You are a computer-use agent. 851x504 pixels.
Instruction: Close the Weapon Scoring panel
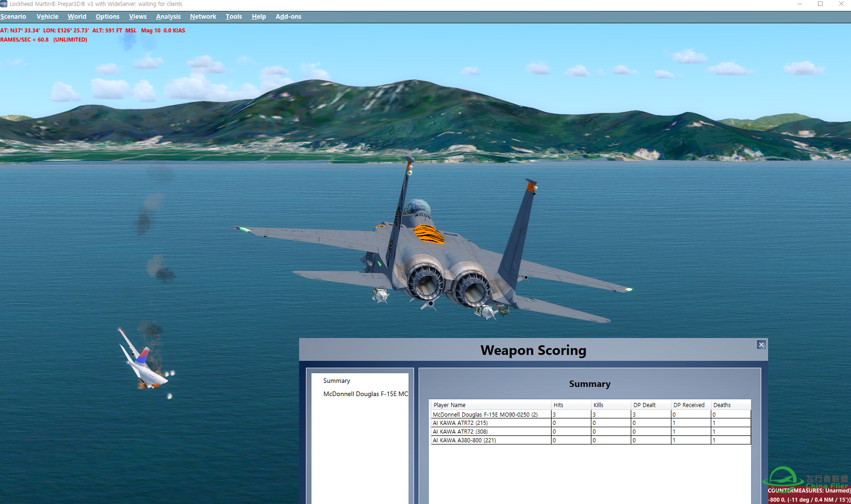click(x=761, y=345)
